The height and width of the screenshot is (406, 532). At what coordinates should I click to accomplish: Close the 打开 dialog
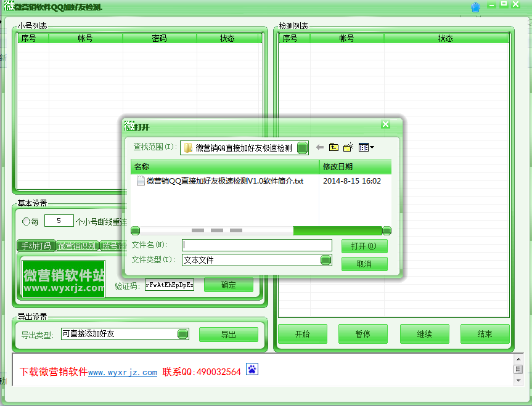pos(385,124)
